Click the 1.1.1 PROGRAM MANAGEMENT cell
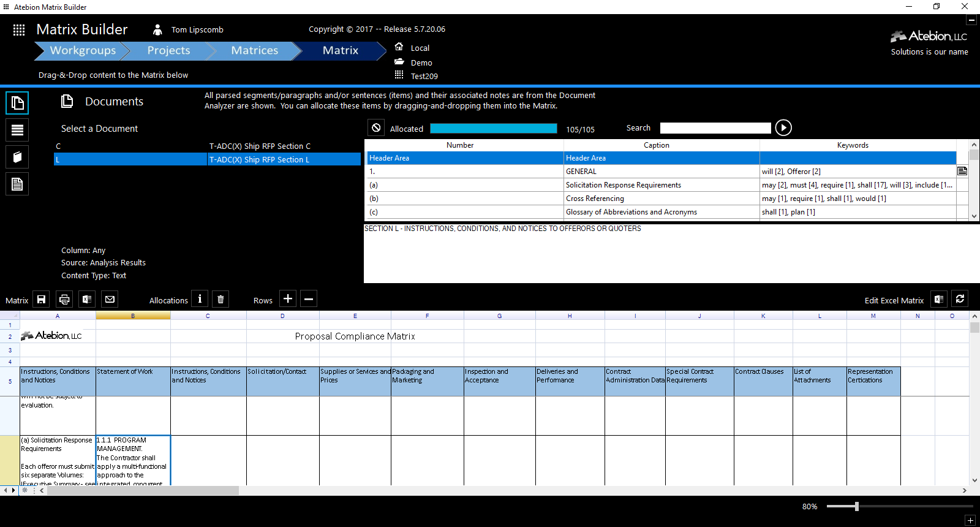This screenshot has width=980, height=527. 133,460
